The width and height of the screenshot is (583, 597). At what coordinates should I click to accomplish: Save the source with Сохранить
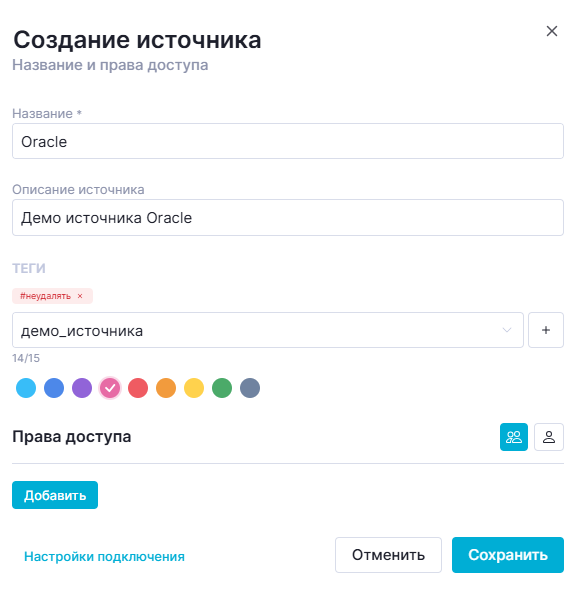[x=508, y=555]
